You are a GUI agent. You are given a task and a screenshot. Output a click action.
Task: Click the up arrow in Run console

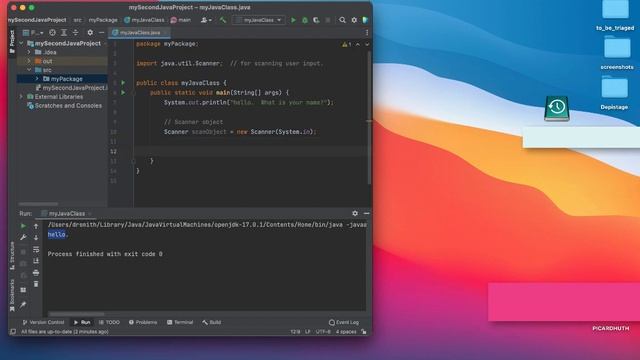click(36, 226)
